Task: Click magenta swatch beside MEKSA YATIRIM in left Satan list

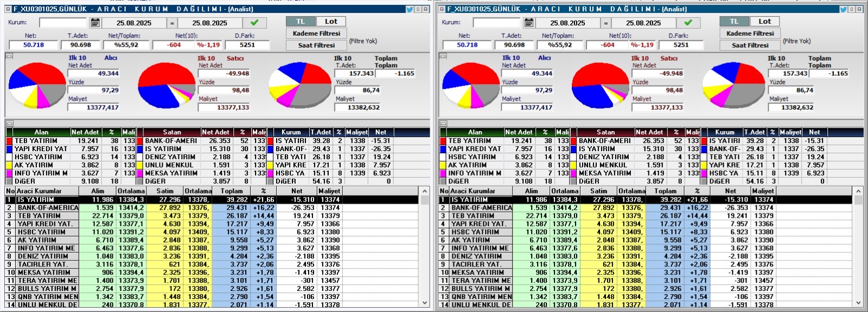Action: coord(140,173)
